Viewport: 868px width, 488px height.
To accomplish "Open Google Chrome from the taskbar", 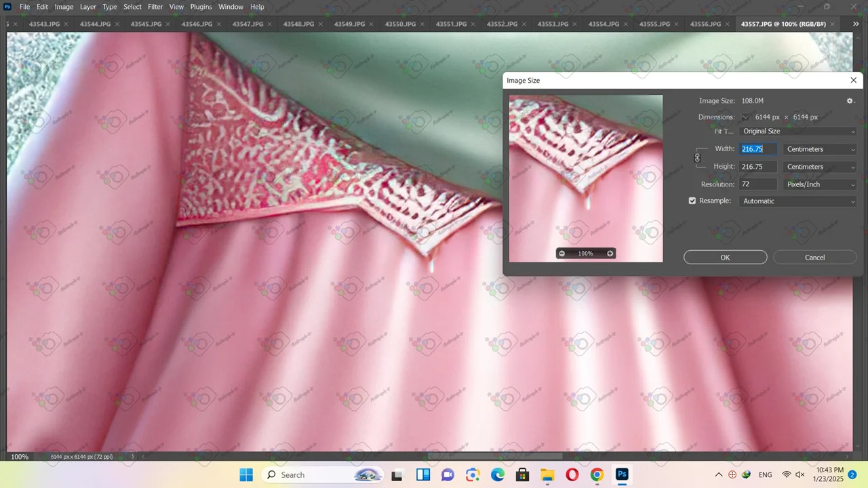I will (x=597, y=474).
